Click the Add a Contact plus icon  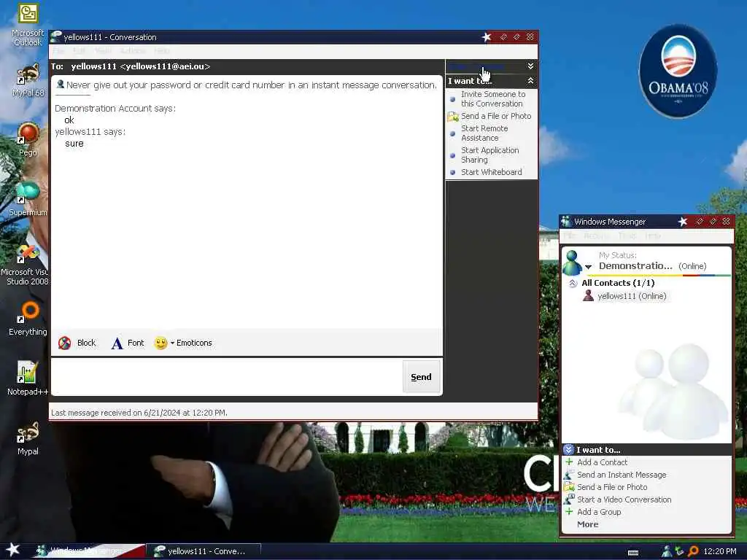pos(569,462)
